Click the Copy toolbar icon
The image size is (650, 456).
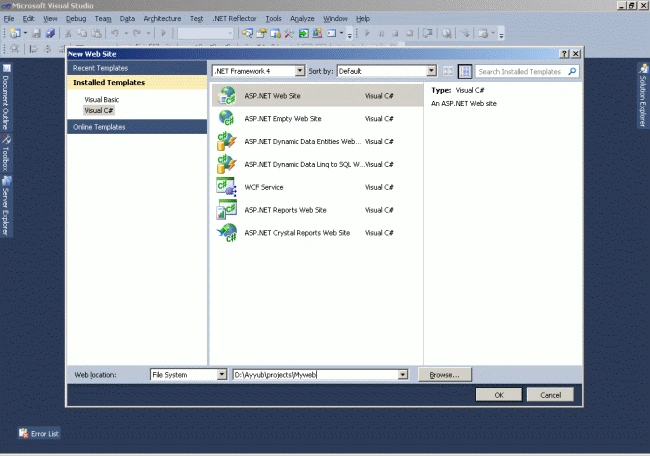coord(82,33)
